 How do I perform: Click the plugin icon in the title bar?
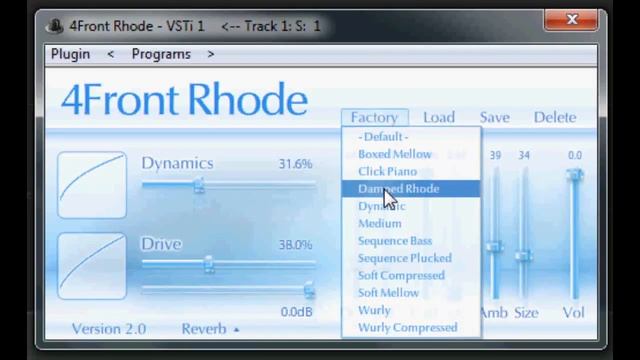click(x=55, y=26)
